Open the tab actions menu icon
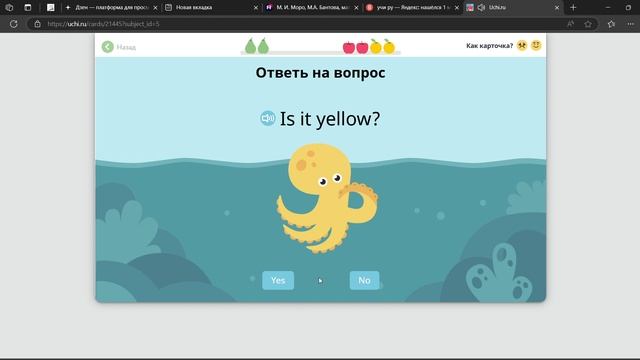Screen dimensions: 640x360 (28, 7)
